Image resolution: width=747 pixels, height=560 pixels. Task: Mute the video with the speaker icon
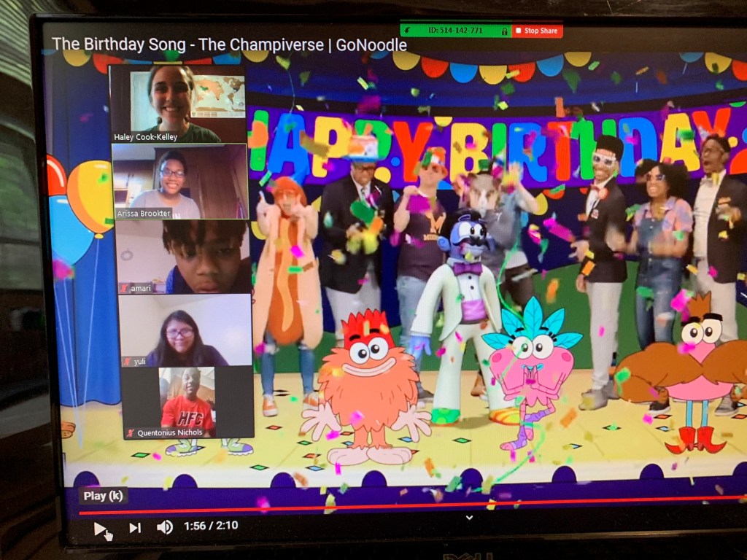point(165,527)
